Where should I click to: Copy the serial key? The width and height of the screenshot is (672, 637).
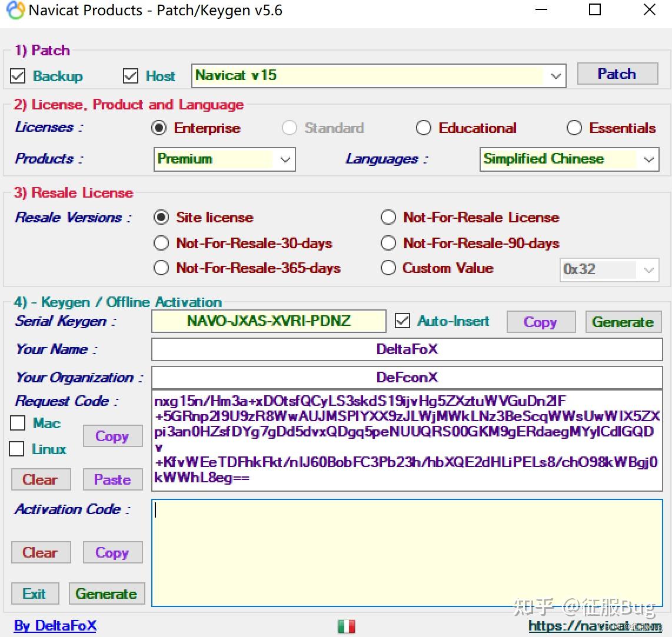(541, 322)
